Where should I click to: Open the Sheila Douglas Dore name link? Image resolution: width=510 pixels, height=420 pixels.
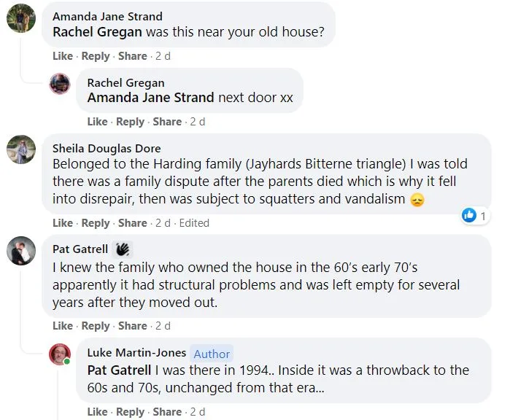pyautogui.click(x=107, y=149)
